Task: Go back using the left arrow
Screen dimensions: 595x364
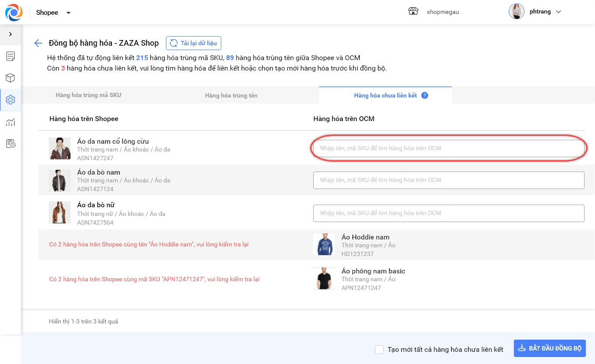Action: click(x=38, y=43)
